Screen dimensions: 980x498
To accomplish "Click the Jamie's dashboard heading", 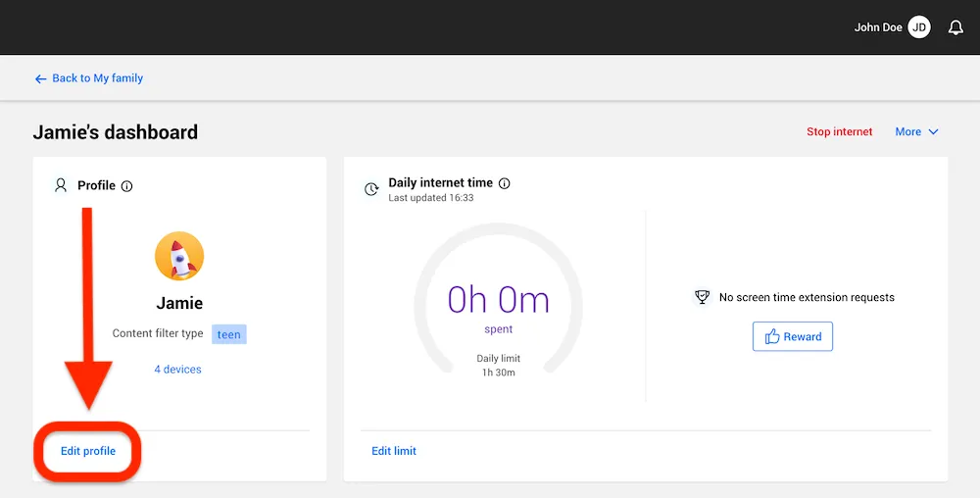I will (116, 132).
